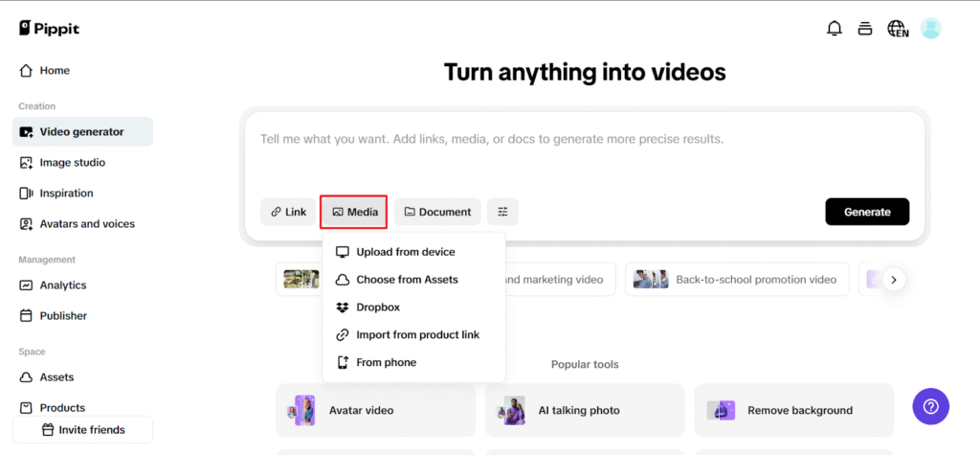Pick Import from product link

point(417,335)
